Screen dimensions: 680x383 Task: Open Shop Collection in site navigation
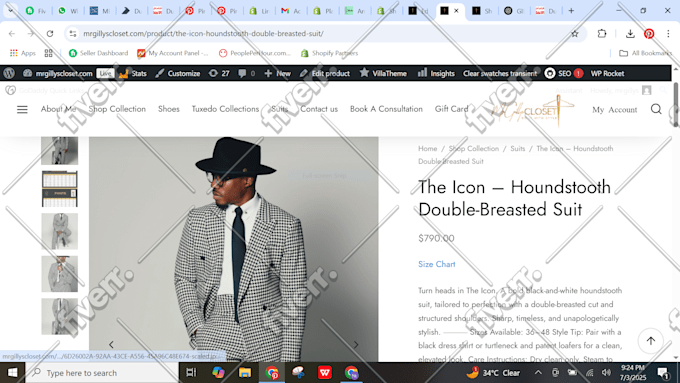117,109
